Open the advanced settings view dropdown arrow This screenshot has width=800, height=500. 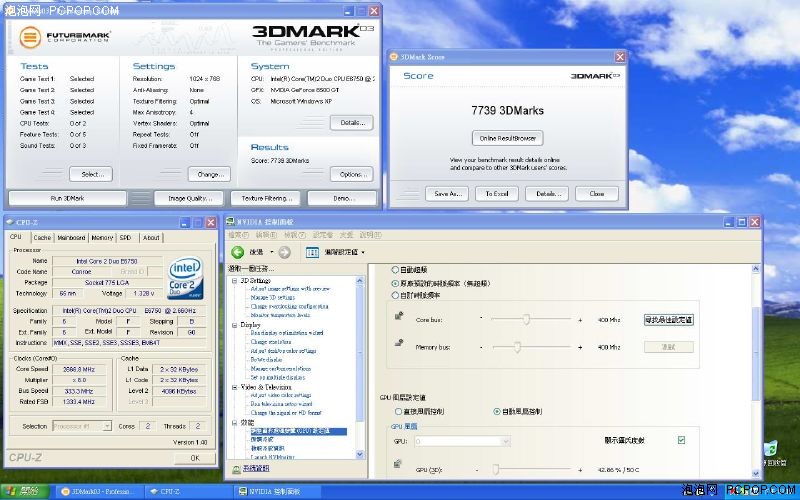363,252
